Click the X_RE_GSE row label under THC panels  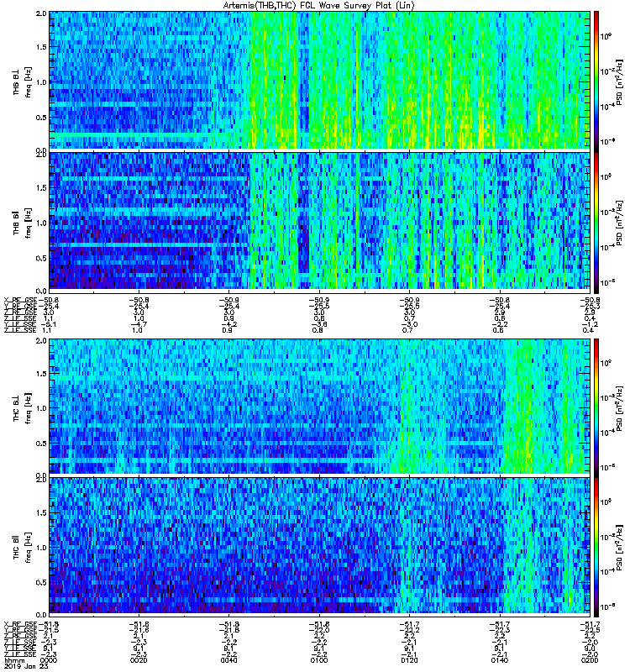tap(20, 624)
